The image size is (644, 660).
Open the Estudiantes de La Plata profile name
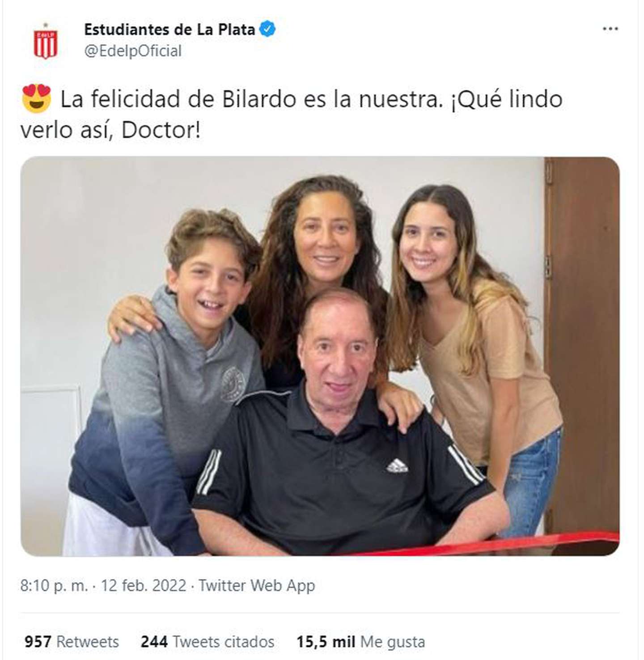point(169,30)
